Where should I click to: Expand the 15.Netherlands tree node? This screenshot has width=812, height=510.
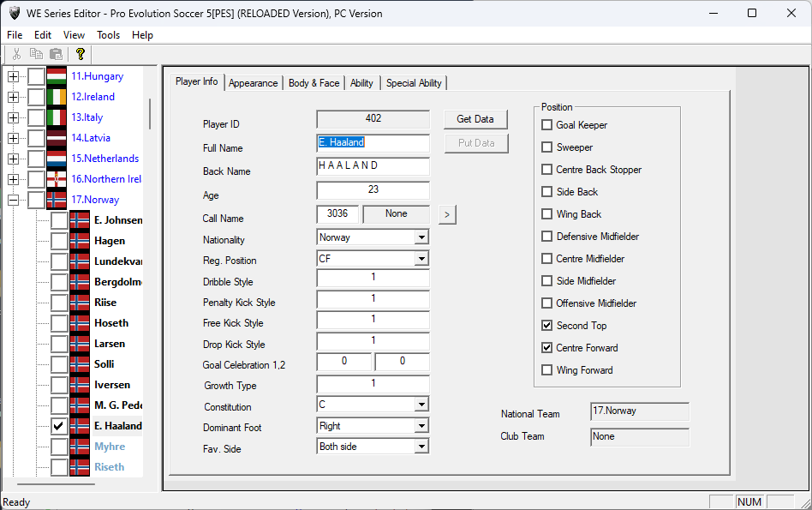pyautogui.click(x=14, y=159)
